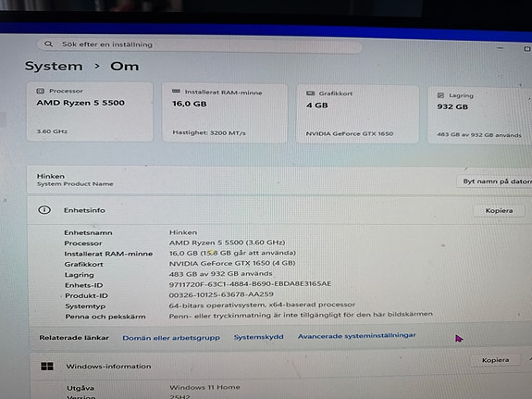Click the search magnifier icon
The image size is (532, 399).
48,44
